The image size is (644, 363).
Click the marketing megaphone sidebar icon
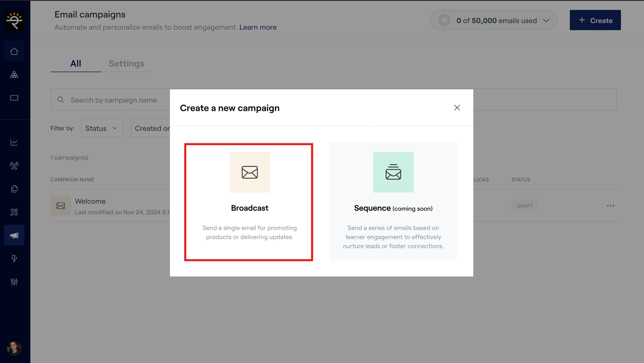pyautogui.click(x=14, y=235)
